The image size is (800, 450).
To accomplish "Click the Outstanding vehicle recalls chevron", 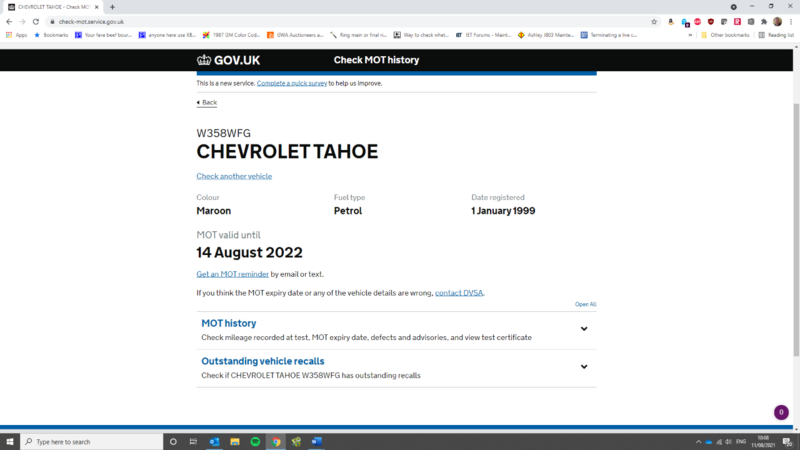I will (x=584, y=367).
